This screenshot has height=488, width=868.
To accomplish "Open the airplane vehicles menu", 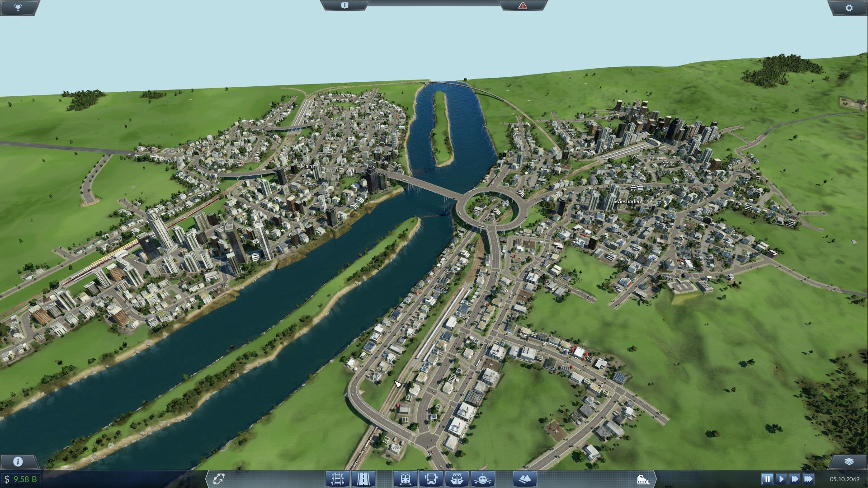I will 482,479.
